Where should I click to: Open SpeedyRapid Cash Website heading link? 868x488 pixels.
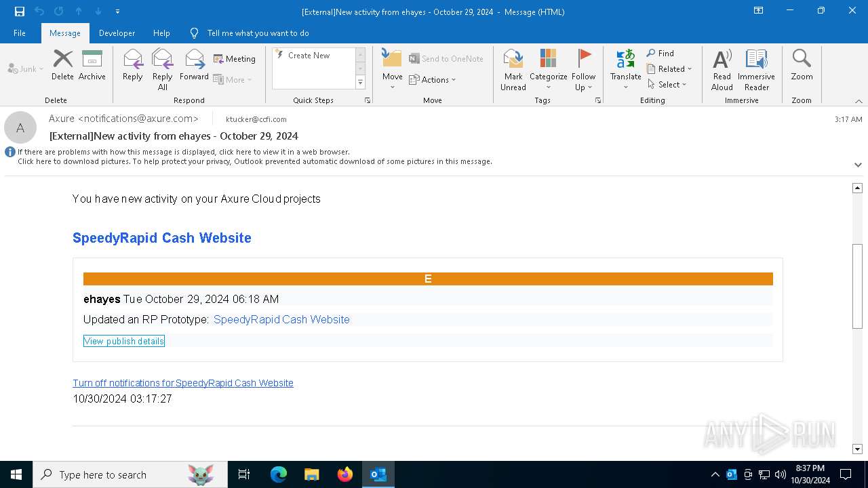click(162, 238)
